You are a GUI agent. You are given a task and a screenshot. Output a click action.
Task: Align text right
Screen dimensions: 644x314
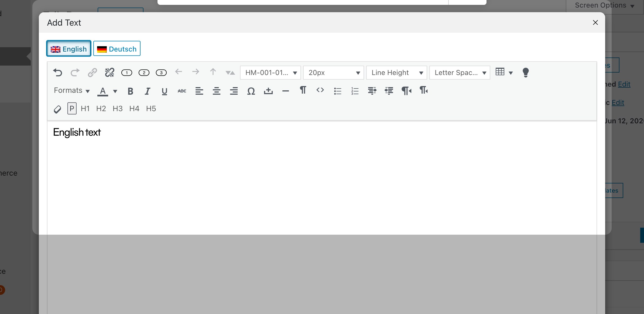click(x=234, y=91)
